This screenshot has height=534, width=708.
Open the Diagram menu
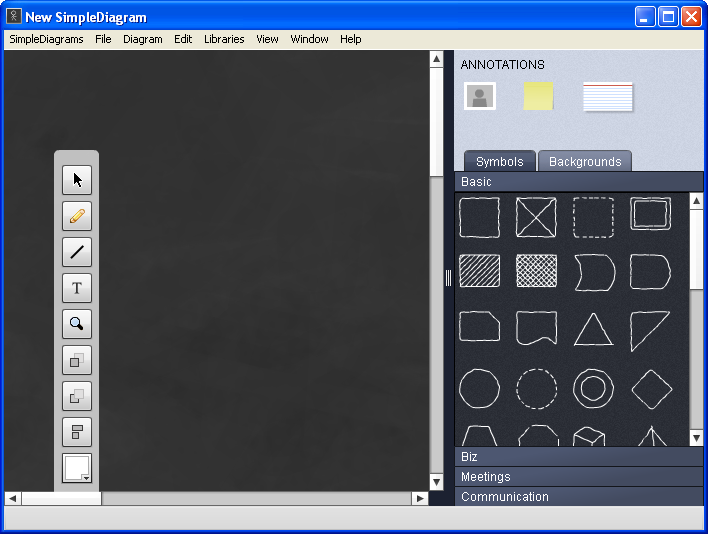(x=143, y=39)
